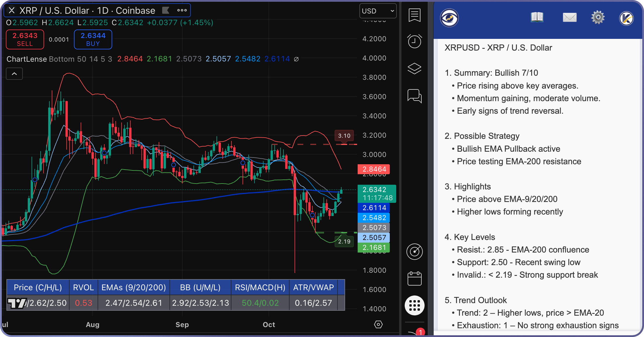
Task: Hide the ChartLense indicator with the ø toggle
Action: click(x=296, y=59)
